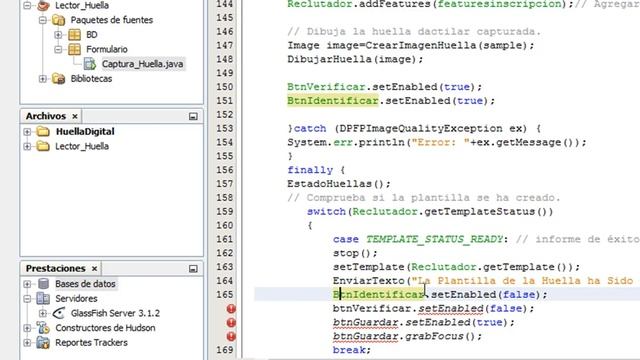Click the BD package icon
This screenshot has height=360, width=640.
pos(74,35)
